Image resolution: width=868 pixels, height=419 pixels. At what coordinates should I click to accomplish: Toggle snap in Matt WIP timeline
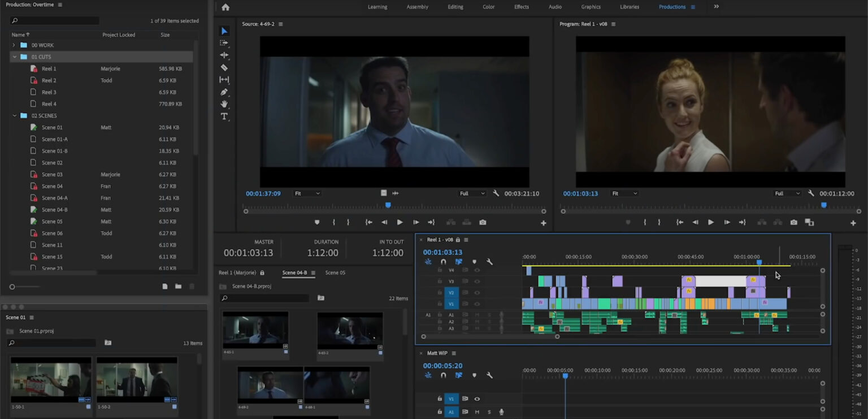coord(444,375)
